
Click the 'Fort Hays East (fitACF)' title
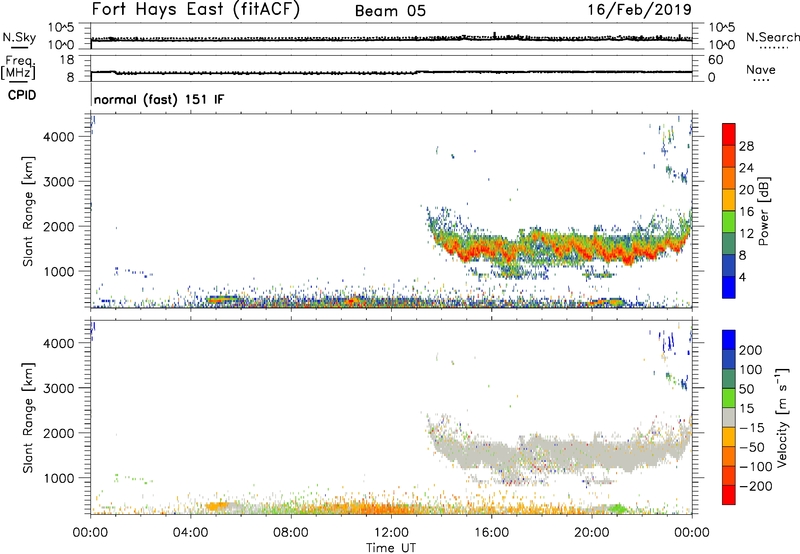point(196,9)
